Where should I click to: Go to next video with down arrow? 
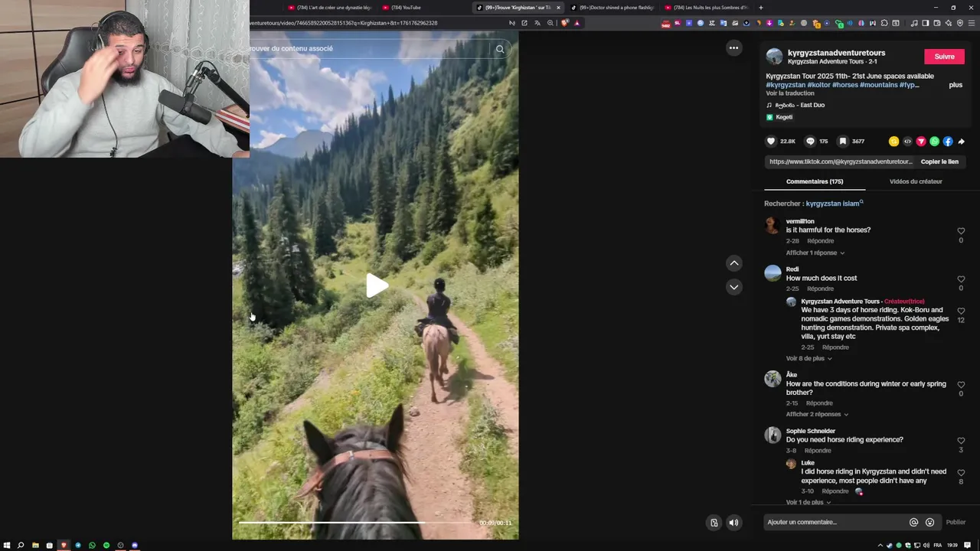(x=733, y=287)
